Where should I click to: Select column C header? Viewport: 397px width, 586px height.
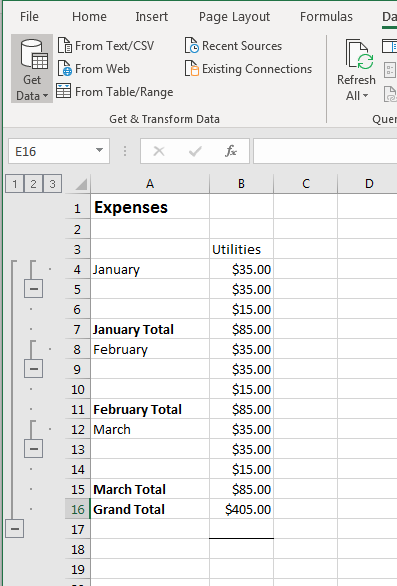click(306, 184)
